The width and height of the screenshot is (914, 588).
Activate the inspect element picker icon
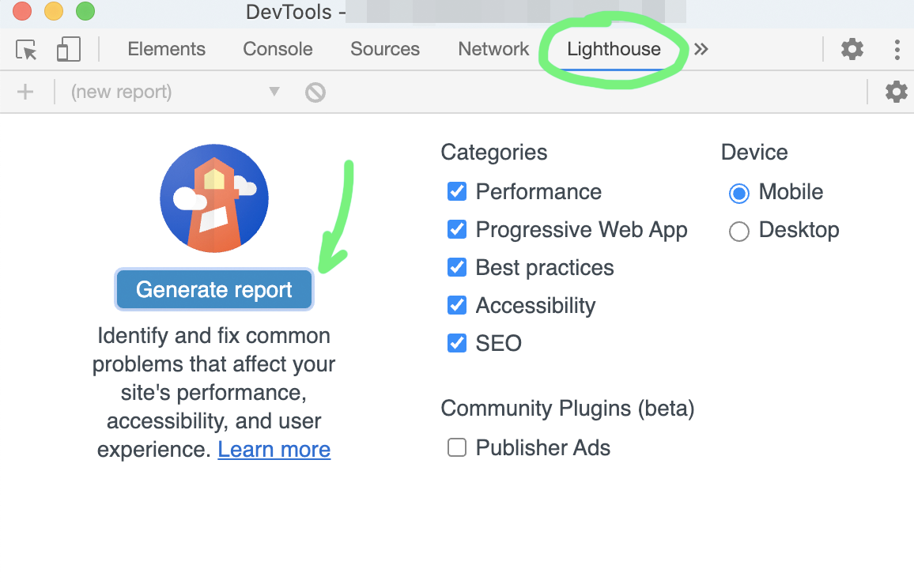tap(26, 50)
